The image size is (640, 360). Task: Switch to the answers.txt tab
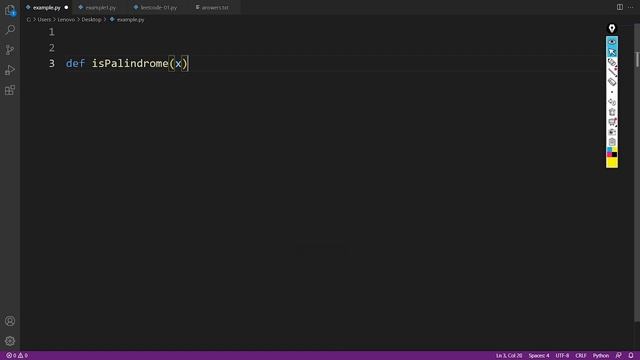(x=215, y=7)
